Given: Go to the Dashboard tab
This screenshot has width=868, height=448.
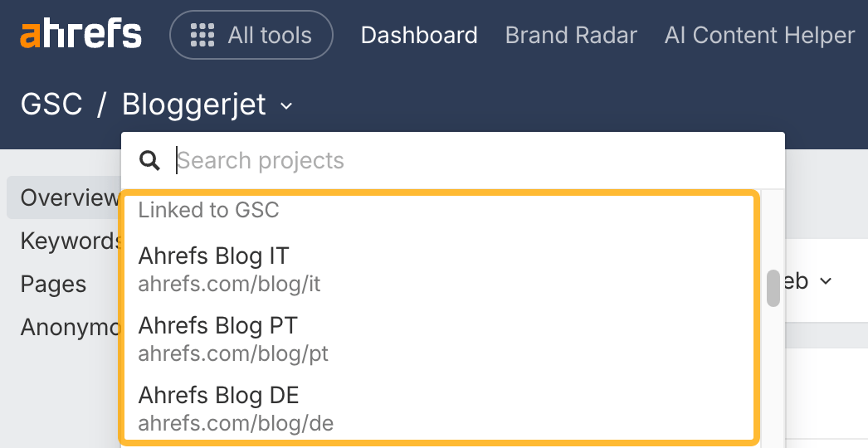Looking at the screenshot, I should (419, 35).
